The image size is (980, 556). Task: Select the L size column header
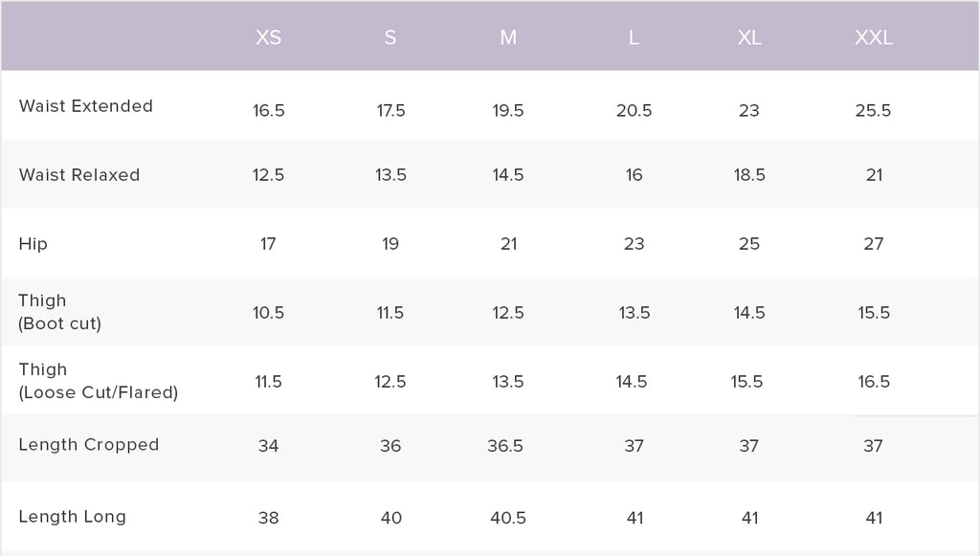coord(634,38)
